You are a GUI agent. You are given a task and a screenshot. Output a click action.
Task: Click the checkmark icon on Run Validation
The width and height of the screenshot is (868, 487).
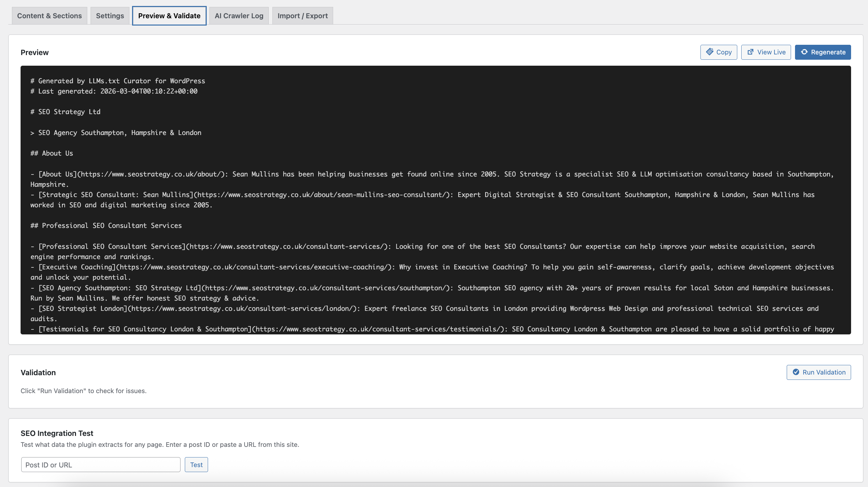(x=796, y=372)
